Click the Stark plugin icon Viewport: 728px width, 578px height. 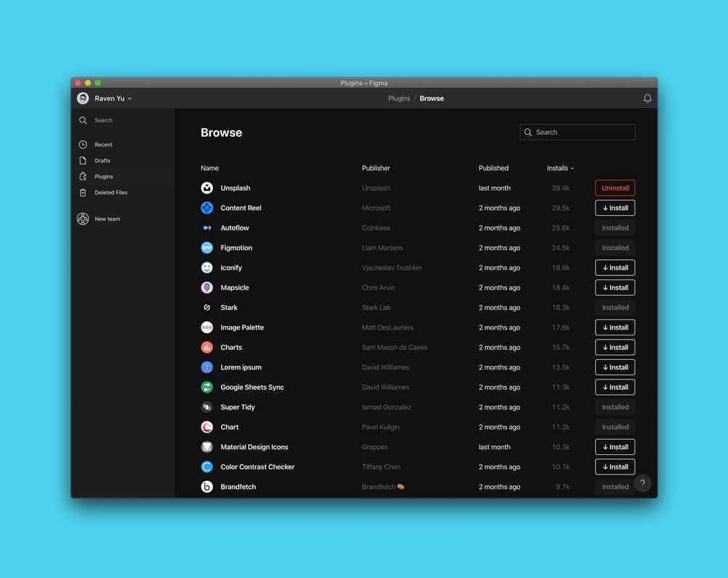tap(207, 308)
